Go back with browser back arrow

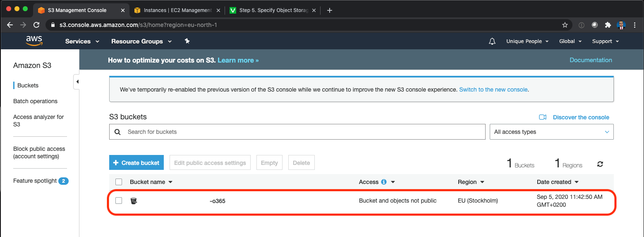(x=10, y=25)
